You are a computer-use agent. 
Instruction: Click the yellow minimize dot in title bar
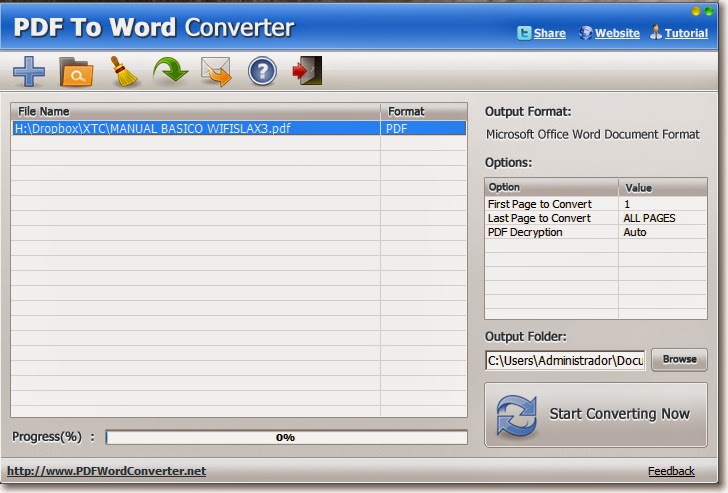[696, 11]
